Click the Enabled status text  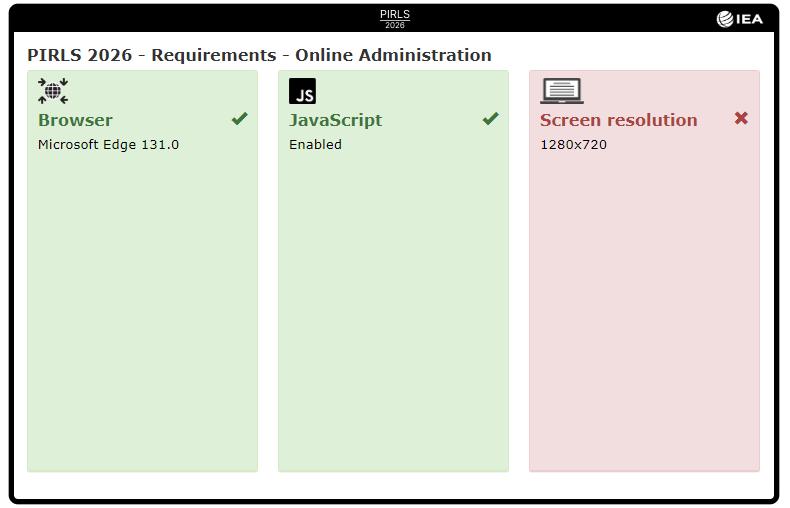click(x=315, y=144)
